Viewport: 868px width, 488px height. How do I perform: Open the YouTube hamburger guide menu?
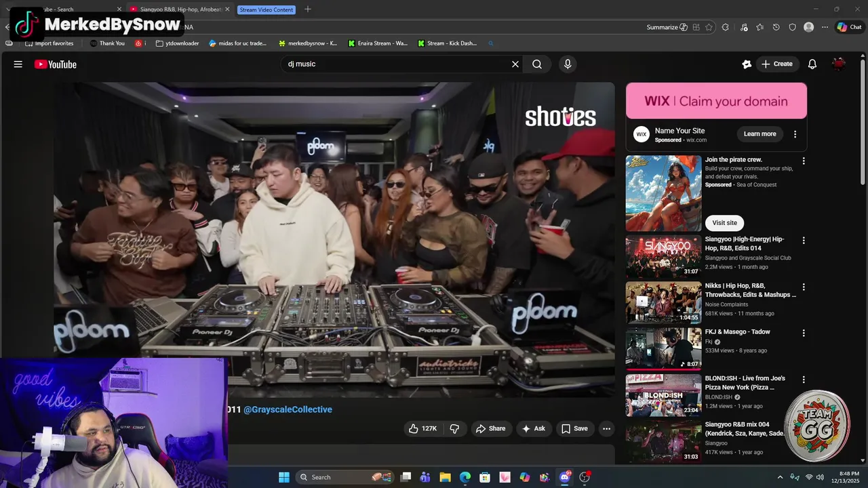tap(18, 64)
